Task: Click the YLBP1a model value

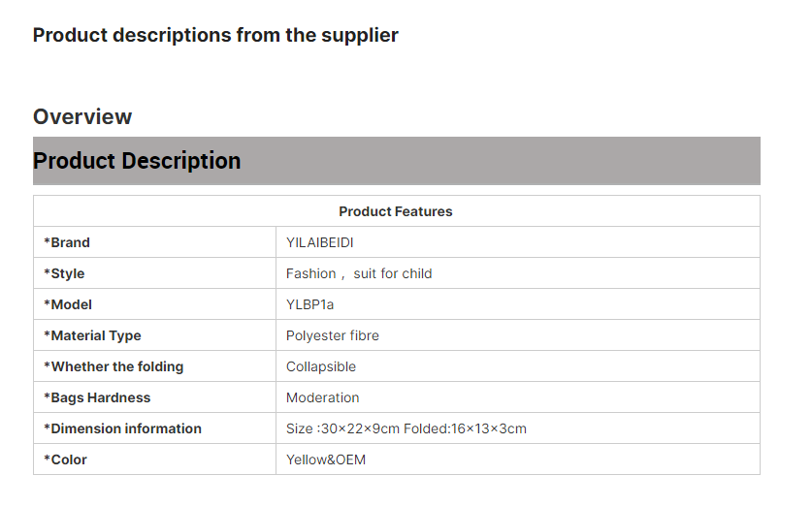Action: [309, 304]
